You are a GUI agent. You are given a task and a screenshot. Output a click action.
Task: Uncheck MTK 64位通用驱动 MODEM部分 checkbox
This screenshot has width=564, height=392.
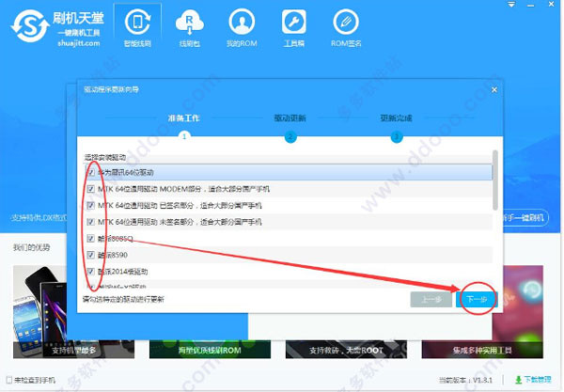pos(90,189)
